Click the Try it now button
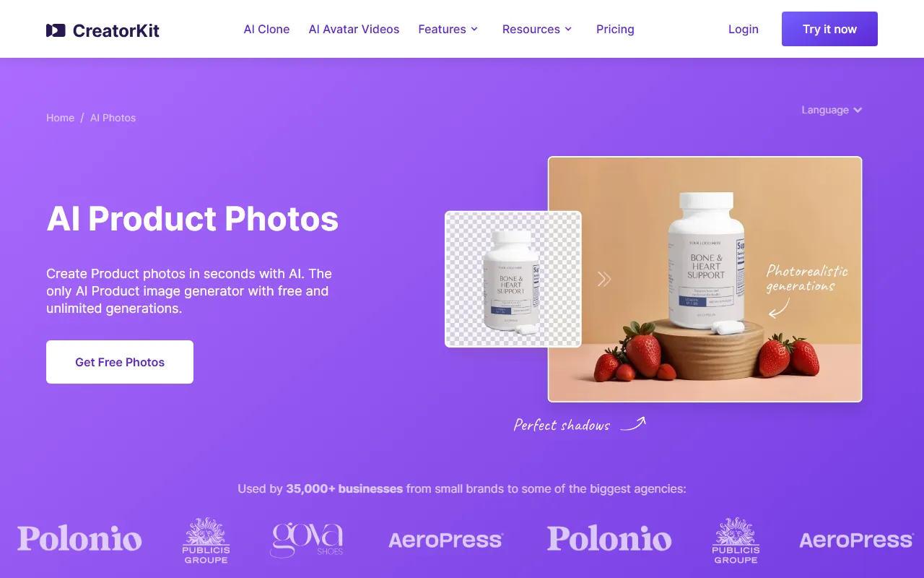This screenshot has height=578, width=924. (x=829, y=29)
